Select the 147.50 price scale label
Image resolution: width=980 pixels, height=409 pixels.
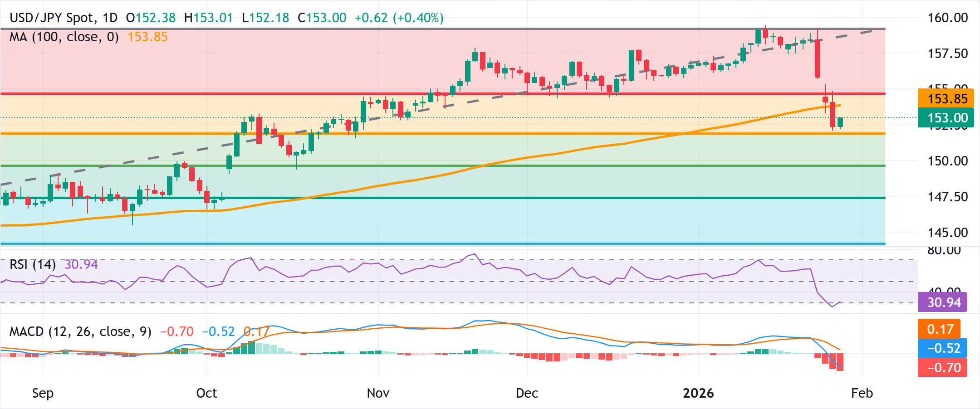tap(947, 197)
